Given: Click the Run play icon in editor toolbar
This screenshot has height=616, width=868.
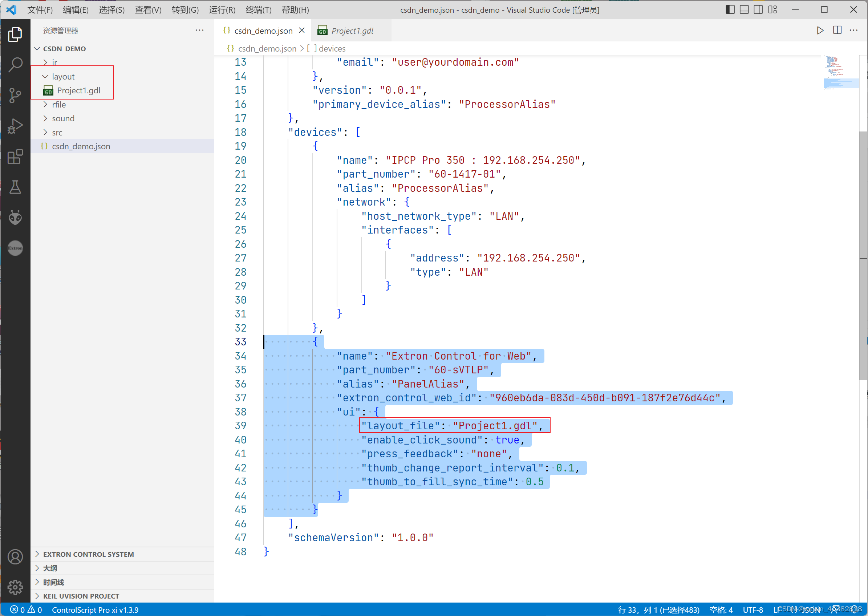Looking at the screenshot, I should [820, 31].
